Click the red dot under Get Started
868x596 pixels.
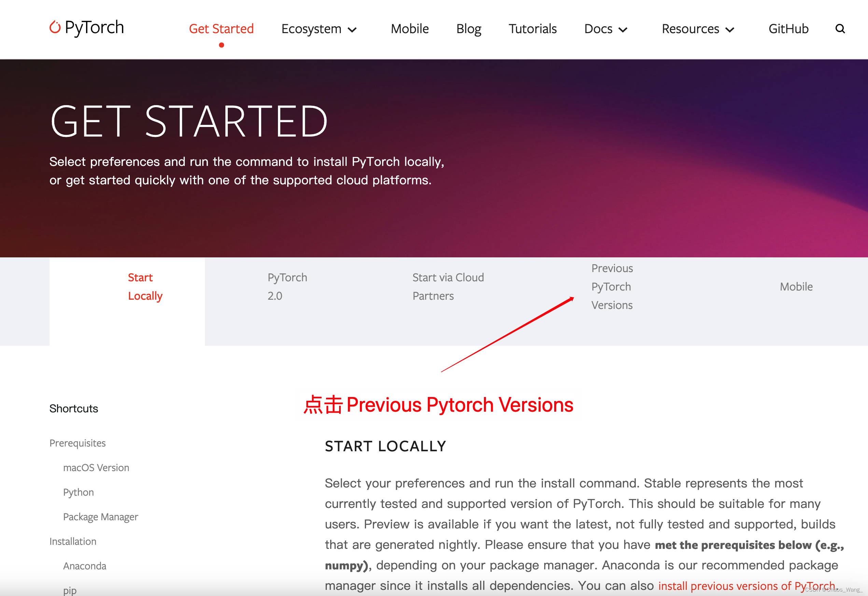tap(221, 45)
